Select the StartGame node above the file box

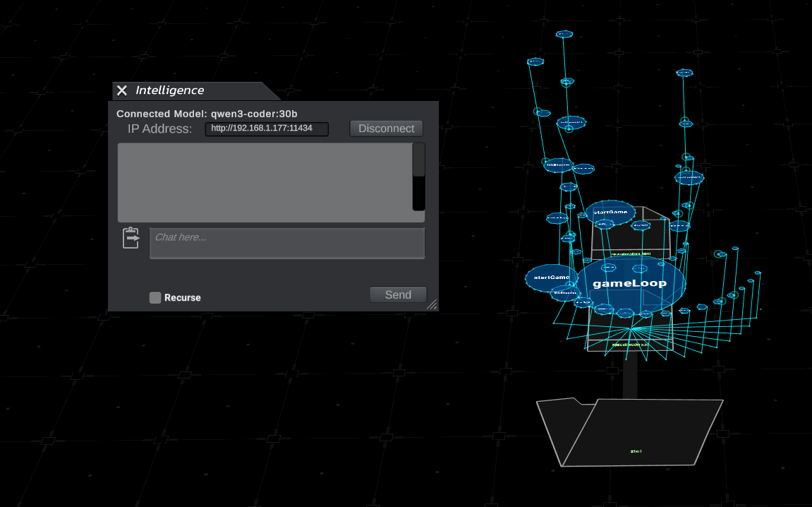[610, 212]
